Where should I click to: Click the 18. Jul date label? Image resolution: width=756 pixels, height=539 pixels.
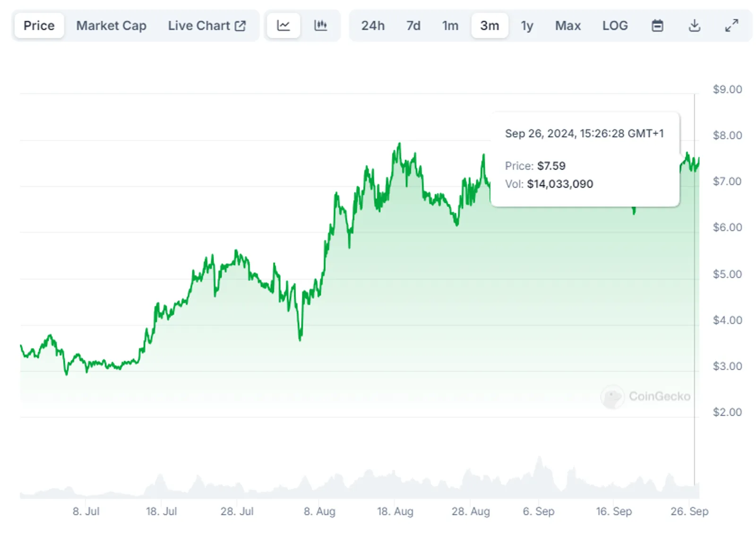tap(161, 512)
